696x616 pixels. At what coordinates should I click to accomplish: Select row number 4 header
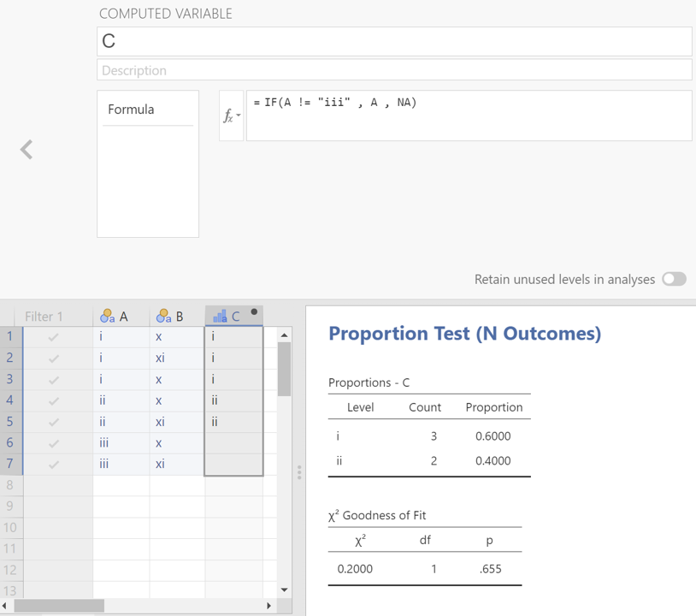(x=10, y=400)
